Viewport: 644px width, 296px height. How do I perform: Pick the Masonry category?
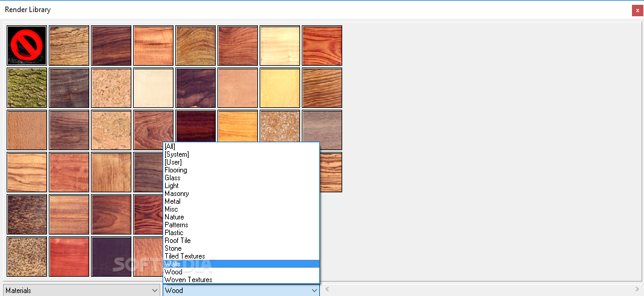pos(241,194)
